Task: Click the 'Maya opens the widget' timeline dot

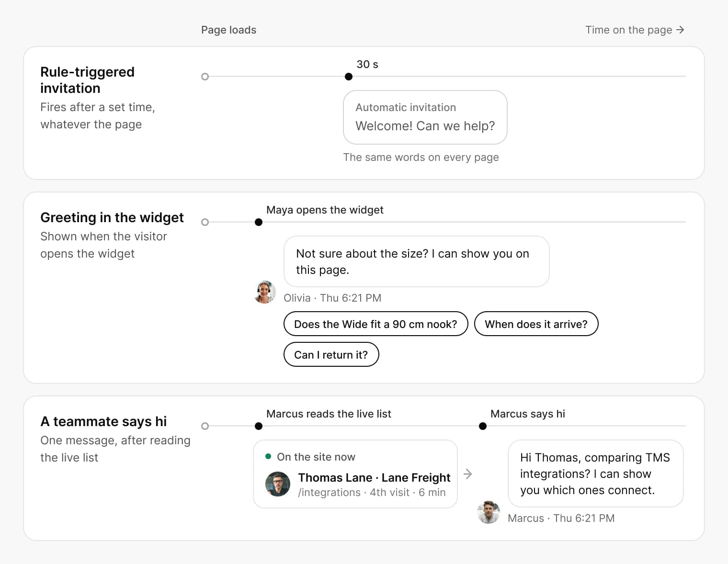Action: click(259, 222)
